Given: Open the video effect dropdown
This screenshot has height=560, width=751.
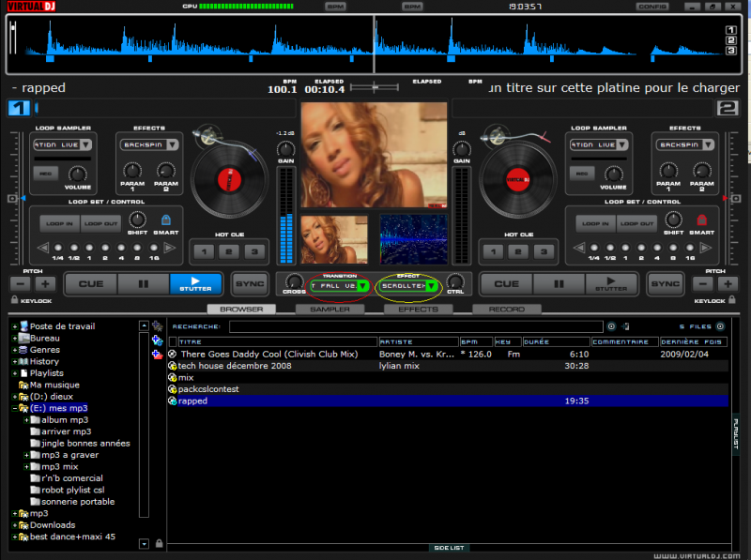Looking at the screenshot, I should pos(431,286).
